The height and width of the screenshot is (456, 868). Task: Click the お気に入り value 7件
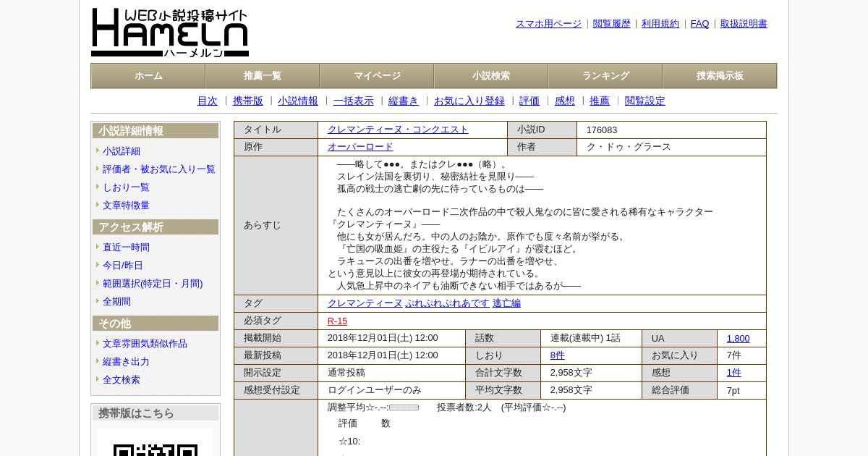pos(734,355)
